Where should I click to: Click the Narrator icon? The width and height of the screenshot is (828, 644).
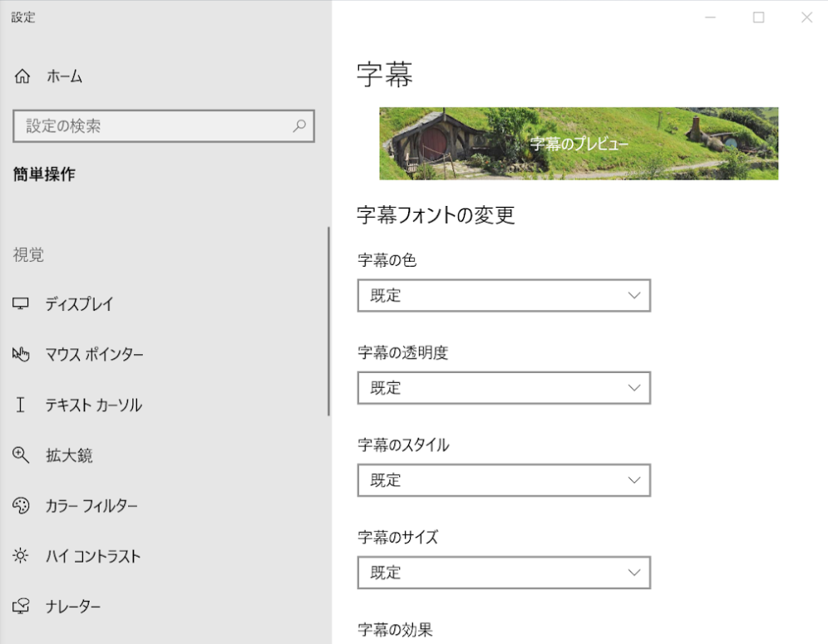coord(21,606)
